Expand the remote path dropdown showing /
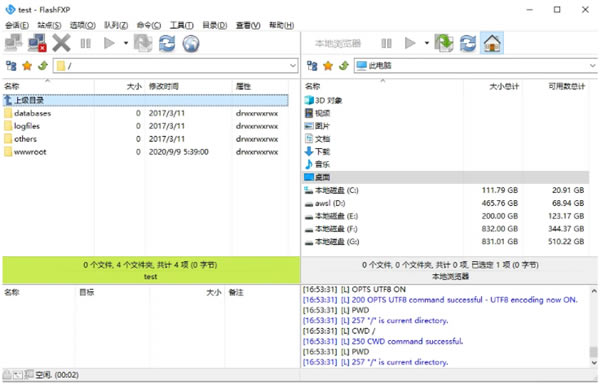 tap(293, 66)
